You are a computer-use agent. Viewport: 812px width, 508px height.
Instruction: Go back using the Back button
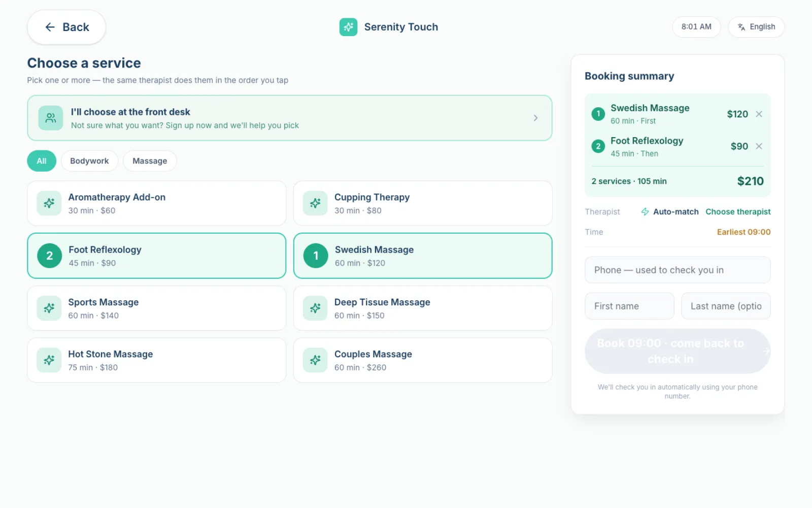(66, 27)
